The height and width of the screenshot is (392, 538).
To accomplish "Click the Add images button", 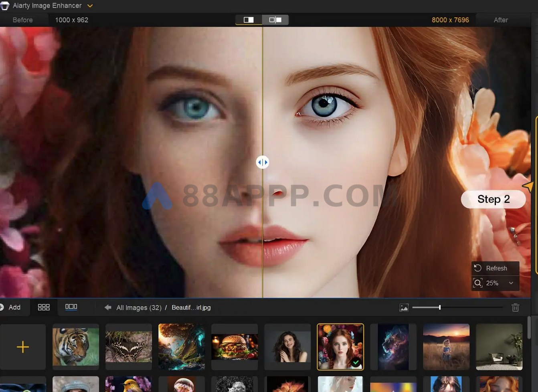I will [x=10, y=307].
